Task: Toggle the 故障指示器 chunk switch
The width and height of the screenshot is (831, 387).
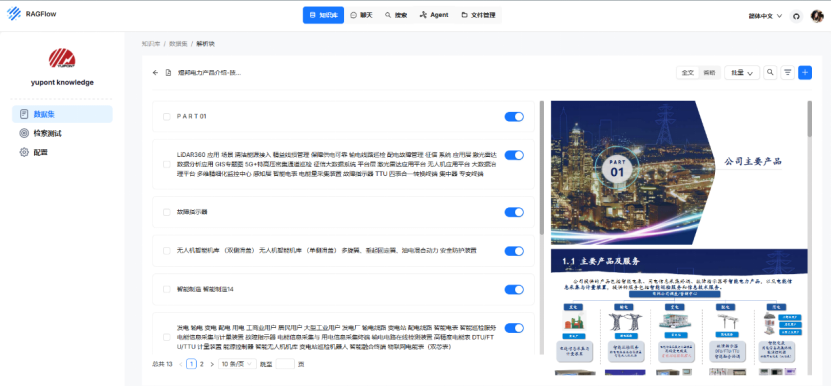Action: (514, 212)
